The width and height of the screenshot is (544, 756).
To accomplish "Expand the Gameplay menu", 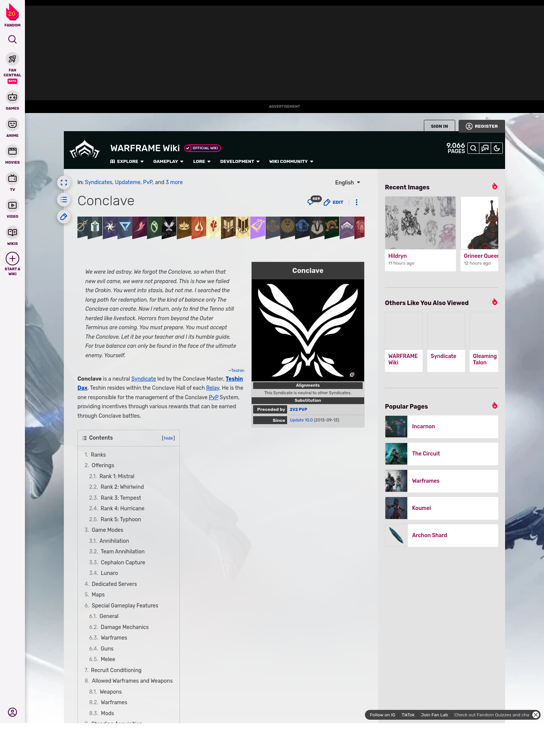I will [x=168, y=161].
